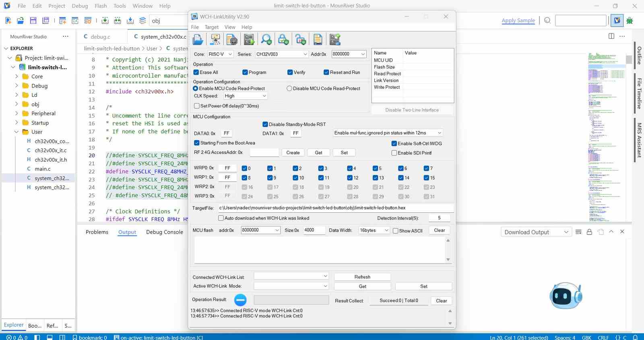Screen dimensions: 644x340
Task: Click the Clear button beside Show ASCII
Action: tap(440, 230)
